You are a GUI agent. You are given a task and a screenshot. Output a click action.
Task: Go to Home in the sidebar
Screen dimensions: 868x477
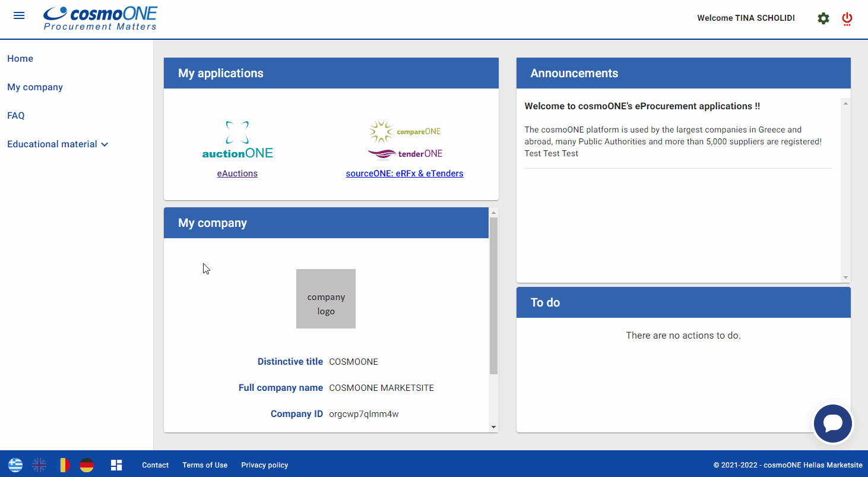20,59
